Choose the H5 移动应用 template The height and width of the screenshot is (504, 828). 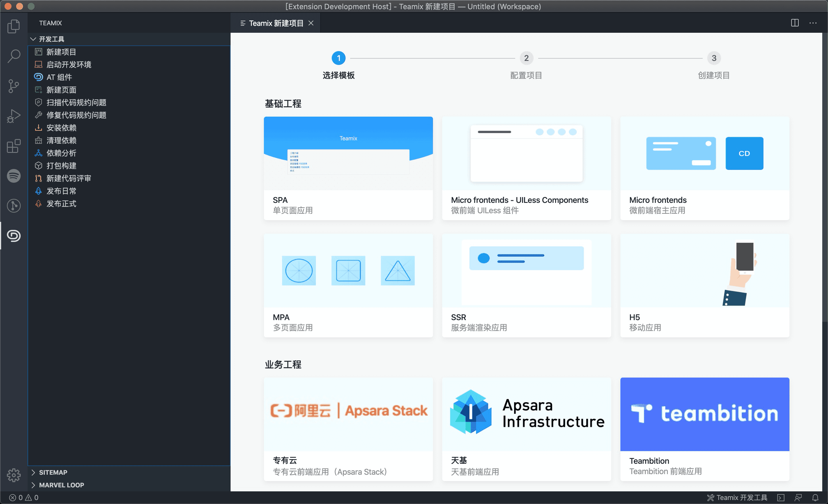click(705, 285)
